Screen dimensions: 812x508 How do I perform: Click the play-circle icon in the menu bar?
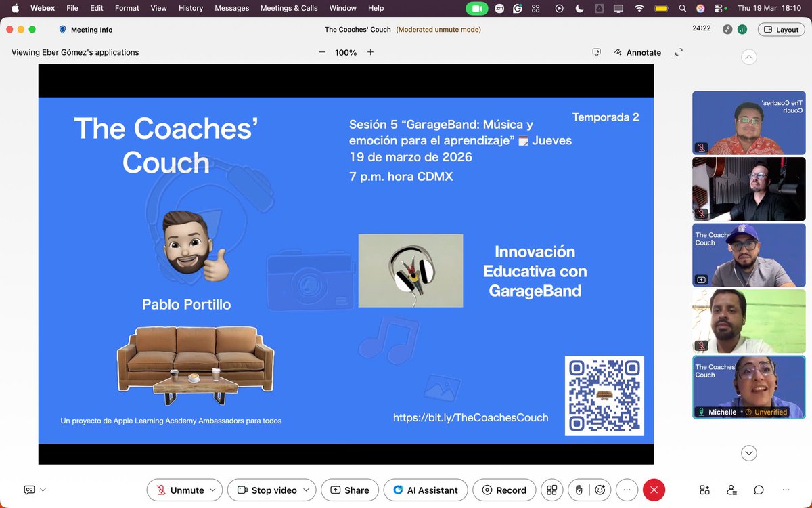559,8
